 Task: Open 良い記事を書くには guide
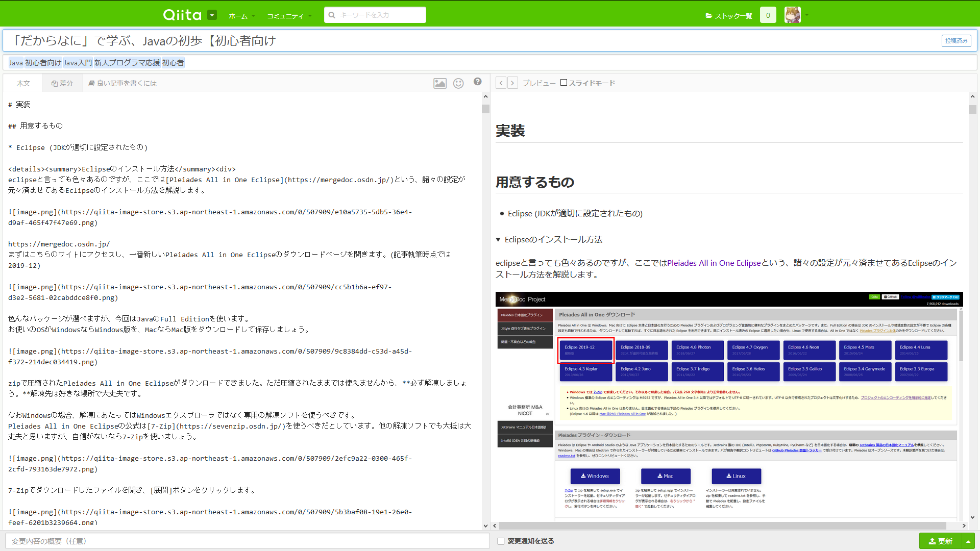click(x=122, y=83)
